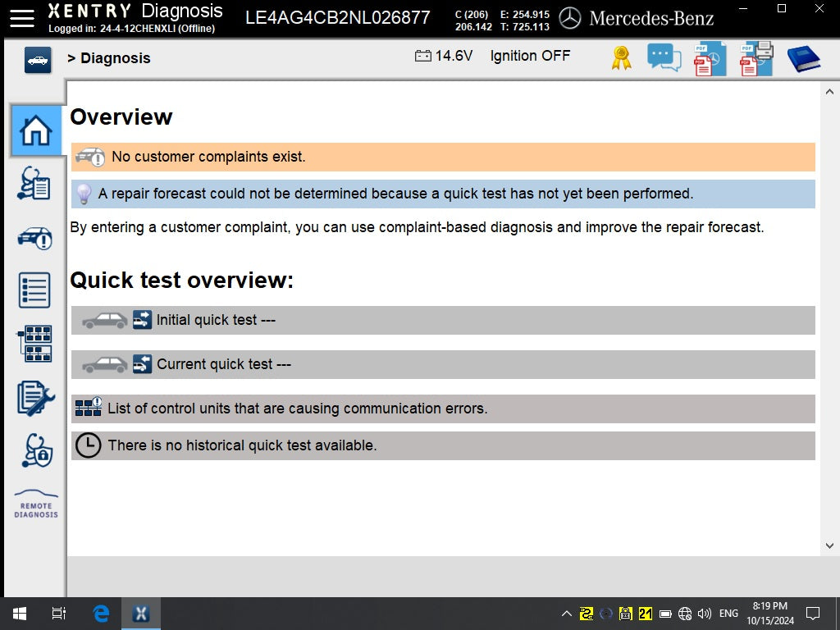The width and height of the screenshot is (840, 630).
Task: Open the stethoscope checklist sidebar icon
Action: coord(35,183)
